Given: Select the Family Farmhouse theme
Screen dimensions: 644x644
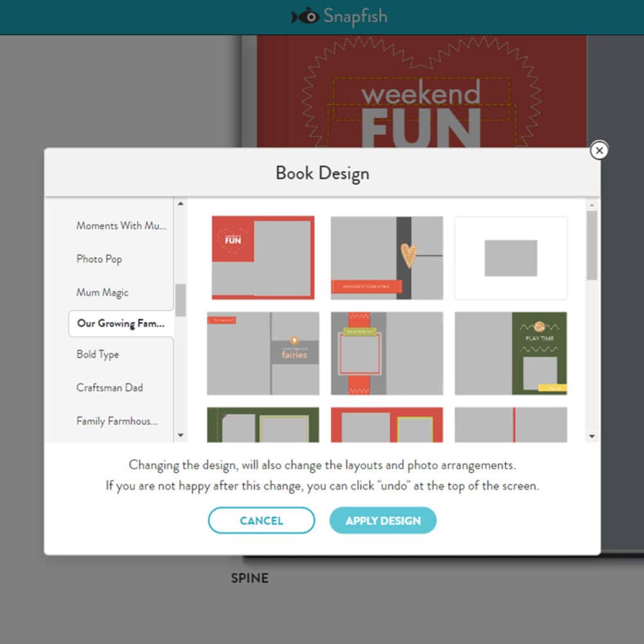Looking at the screenshot, I should [117, 421].
